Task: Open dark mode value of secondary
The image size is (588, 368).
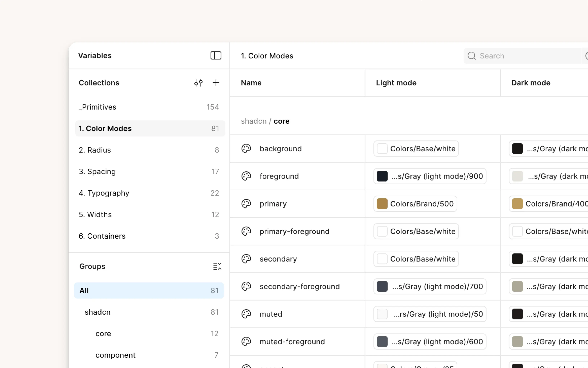Action: (548, 259)
